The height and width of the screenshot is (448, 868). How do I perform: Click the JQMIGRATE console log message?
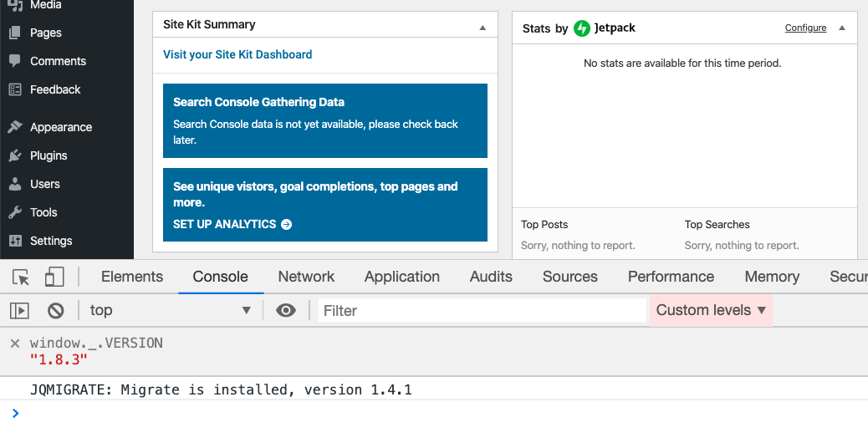[221, 389]
